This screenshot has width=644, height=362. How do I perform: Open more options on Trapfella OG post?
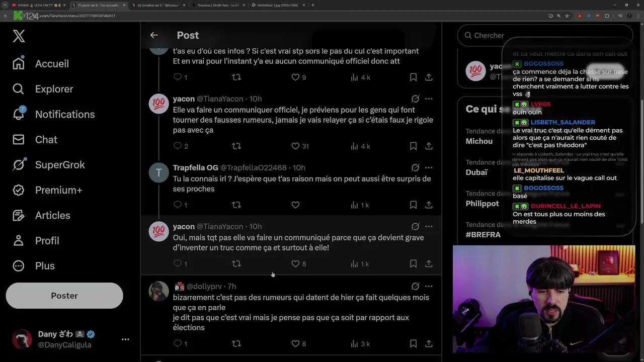(x=429, y=167)
